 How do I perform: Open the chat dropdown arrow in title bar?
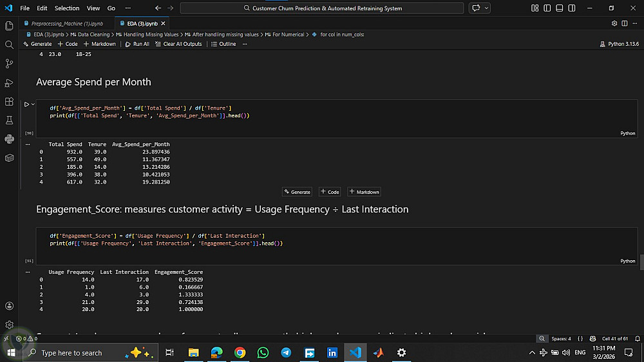pyautogui.click(x=486, y=8)
